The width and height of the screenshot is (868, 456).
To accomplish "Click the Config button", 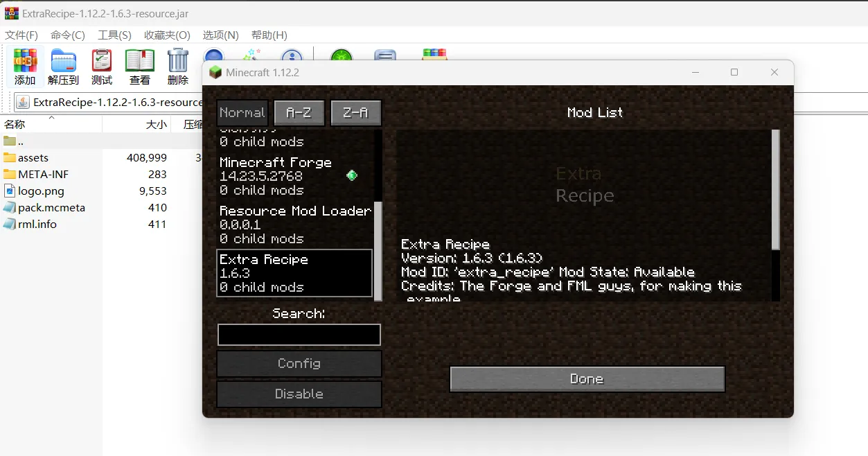I will [299, 363].
